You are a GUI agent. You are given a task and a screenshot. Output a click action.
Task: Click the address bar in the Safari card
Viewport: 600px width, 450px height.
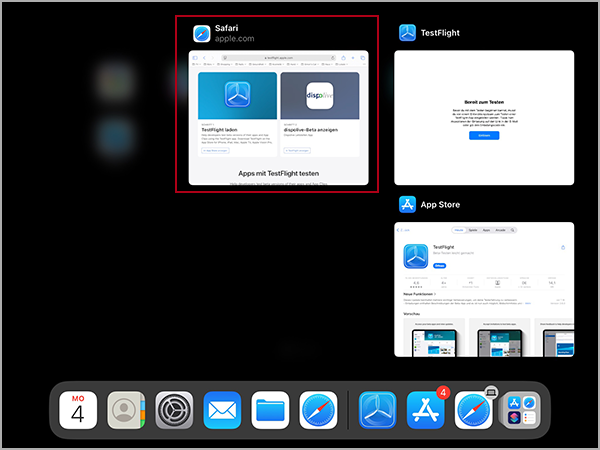coord(279,58)
